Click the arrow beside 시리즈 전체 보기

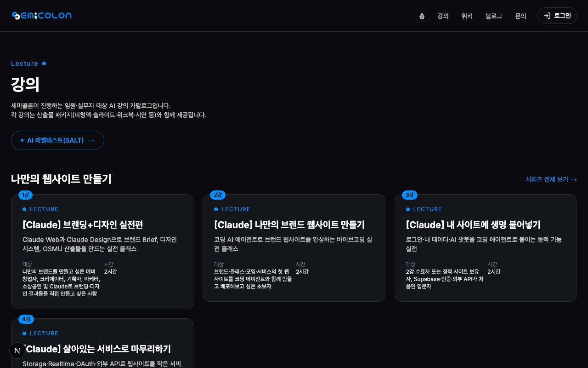point(573,179)
